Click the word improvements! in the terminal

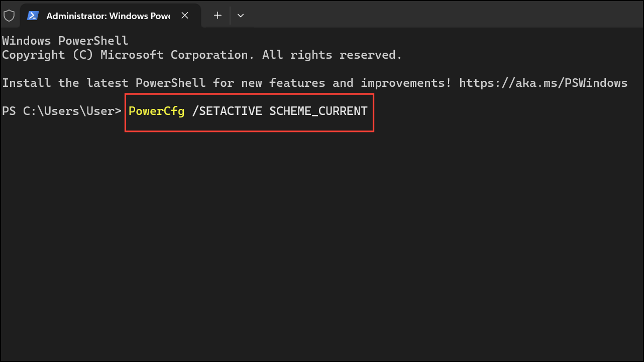coord(406,83)
